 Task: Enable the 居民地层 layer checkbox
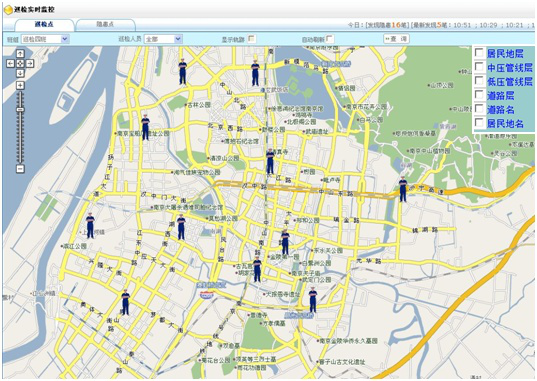pos(479,53)
